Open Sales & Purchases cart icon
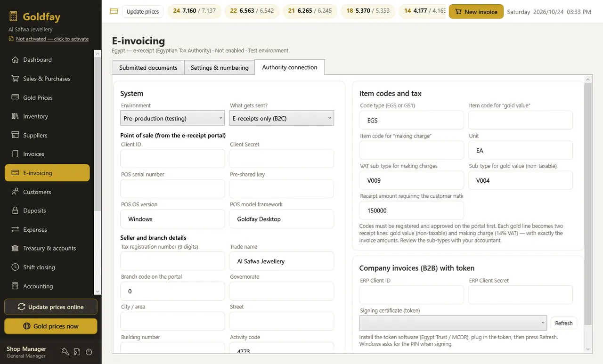This screenshot has height=364, width=603. click(15, 79)
